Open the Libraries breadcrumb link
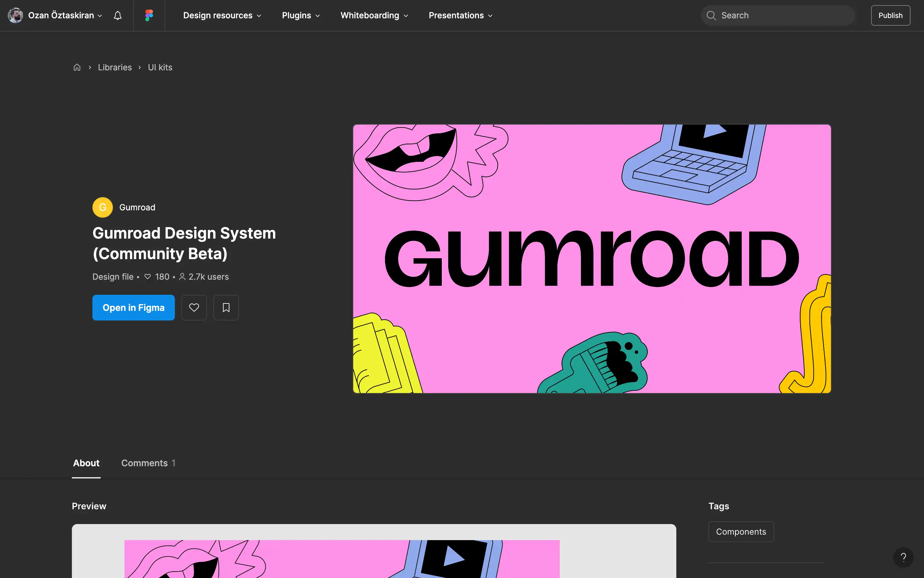 [115, 67]
